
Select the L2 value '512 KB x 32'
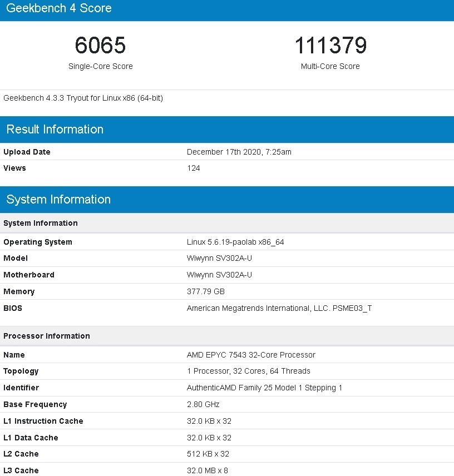(x=208, y=454)
